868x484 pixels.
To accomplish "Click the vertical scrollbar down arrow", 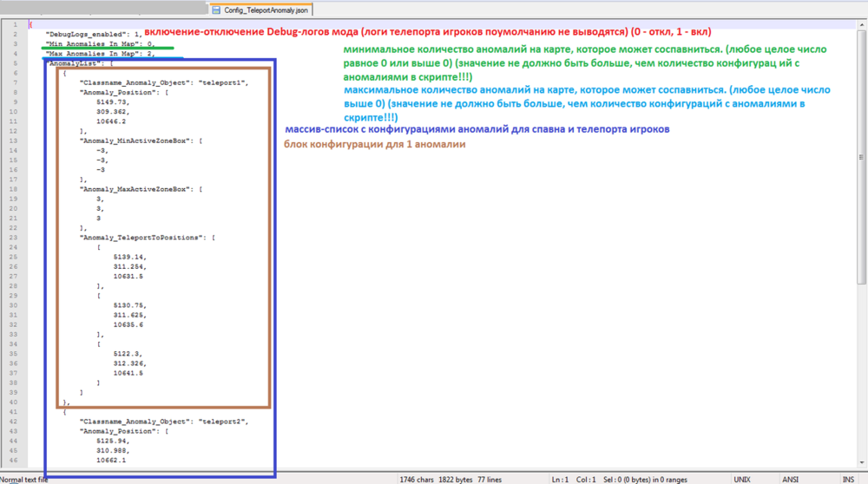I will click(x=862, y=462).
